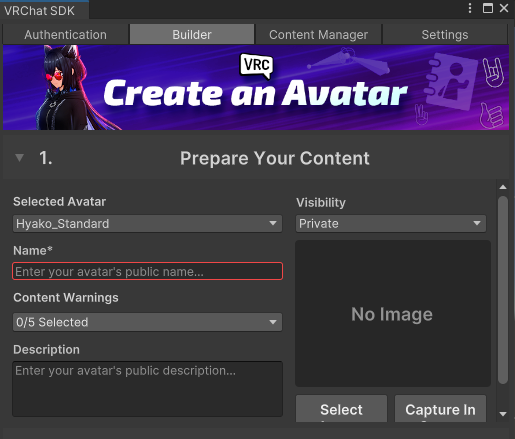The image size is (515, 439).
Task: Click the scroll down arrow of panel
Action: (503, 414)
